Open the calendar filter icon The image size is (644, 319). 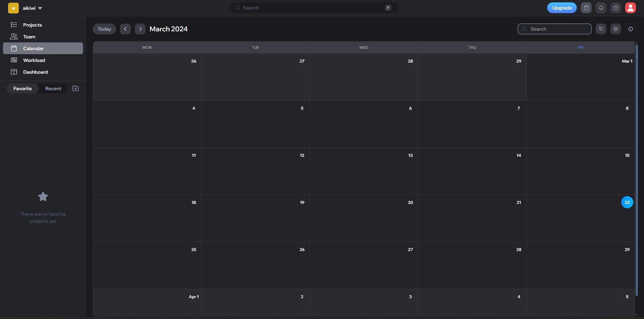pyautogui.click(x=601, y=29)
